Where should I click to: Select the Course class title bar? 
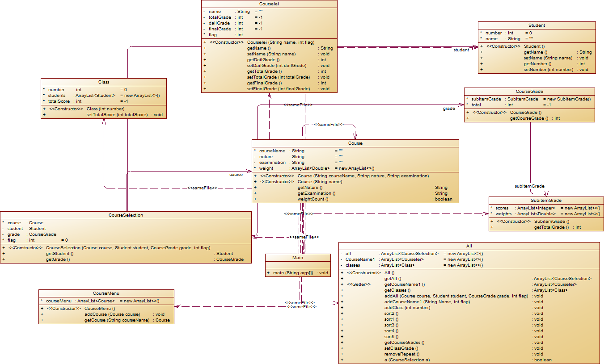click(x=355, y=143)
